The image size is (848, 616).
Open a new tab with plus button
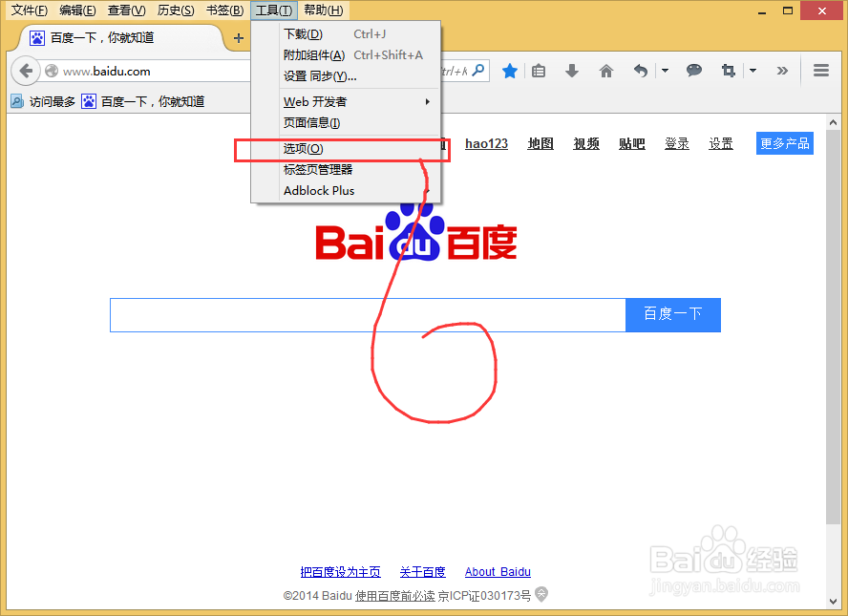coord(239,38)
